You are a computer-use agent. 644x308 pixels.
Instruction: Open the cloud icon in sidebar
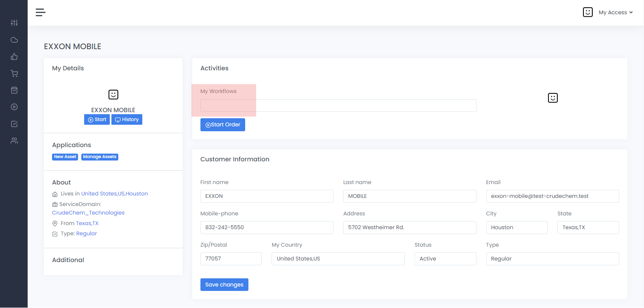coord(14,40)
